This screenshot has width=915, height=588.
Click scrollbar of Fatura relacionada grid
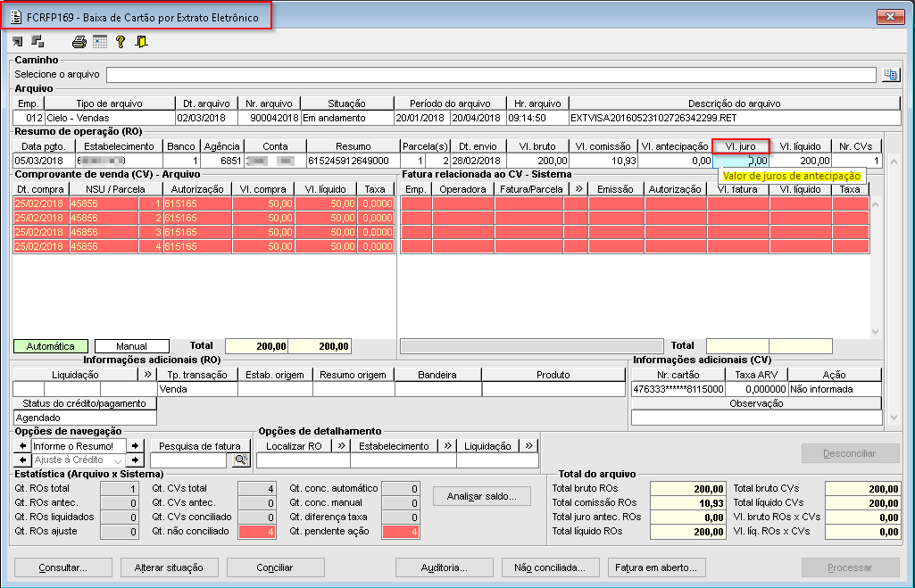[x=876, y=268]
